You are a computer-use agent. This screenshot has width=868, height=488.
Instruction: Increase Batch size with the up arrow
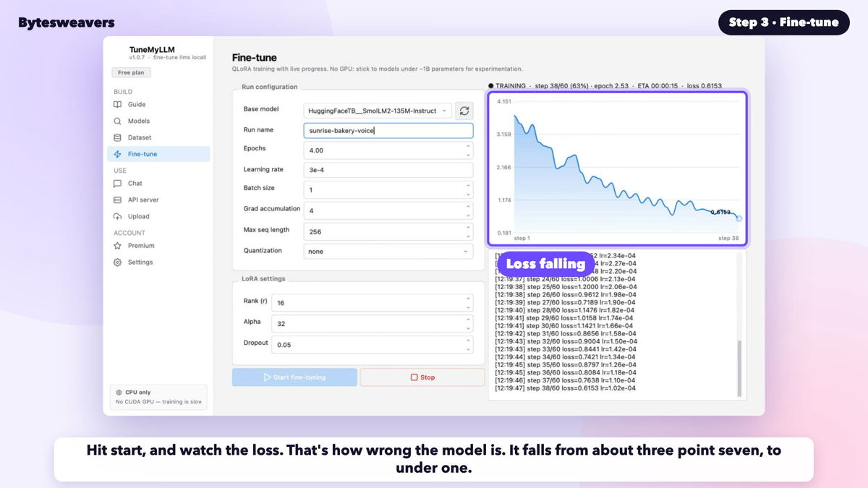468,186
